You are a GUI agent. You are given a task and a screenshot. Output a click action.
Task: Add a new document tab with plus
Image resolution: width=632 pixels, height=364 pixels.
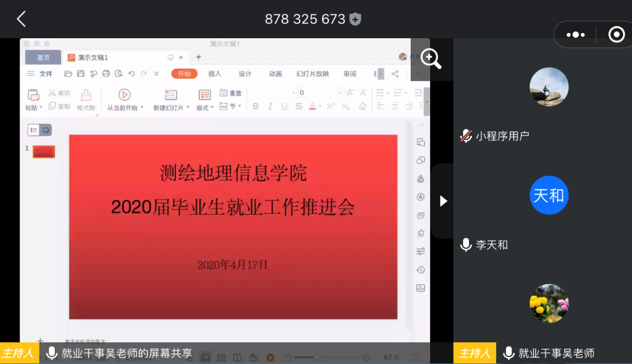[x=198, y=57]
